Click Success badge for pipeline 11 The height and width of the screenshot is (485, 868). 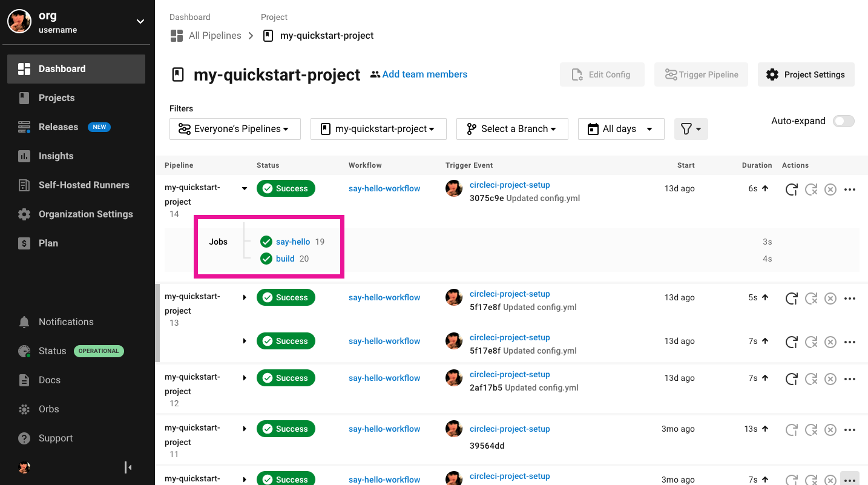[x=286, y=429]
